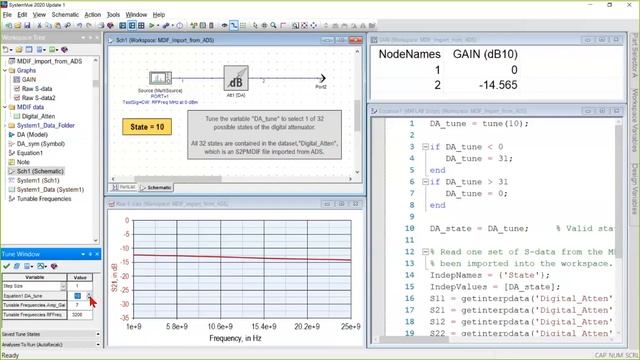640x360 pixels.
Task: Click the Redo arrow in the main toolbar
Action: click(x=89, y=25)
